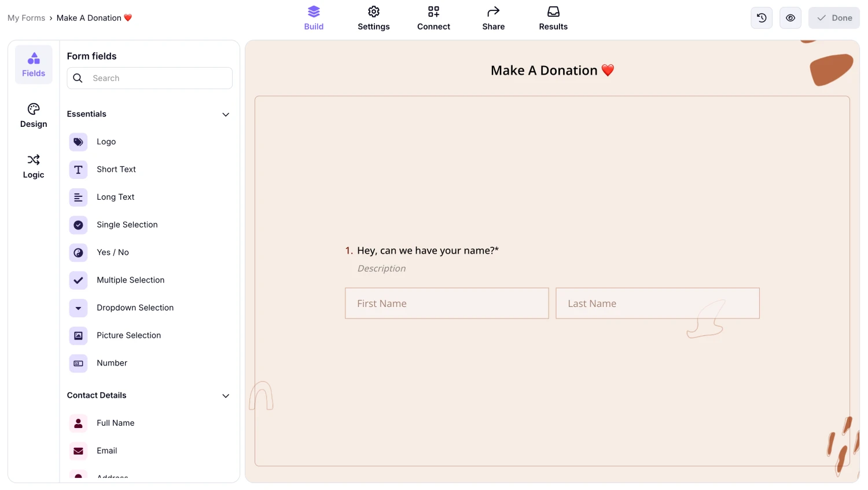Open the Logic panel in the sidebar

[x=33, y=166]
